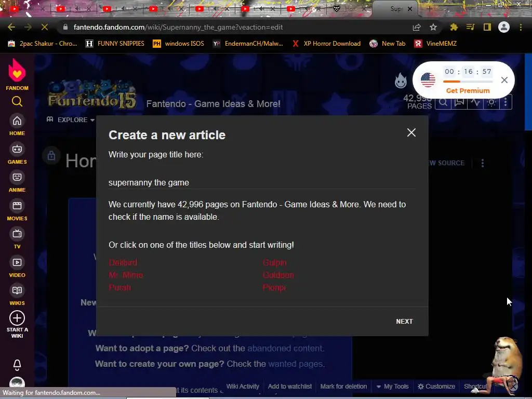This screenshot has width=532, height=399.
Task: Select the suggested title Mr. Mime
Action: [x=126, y=275]
